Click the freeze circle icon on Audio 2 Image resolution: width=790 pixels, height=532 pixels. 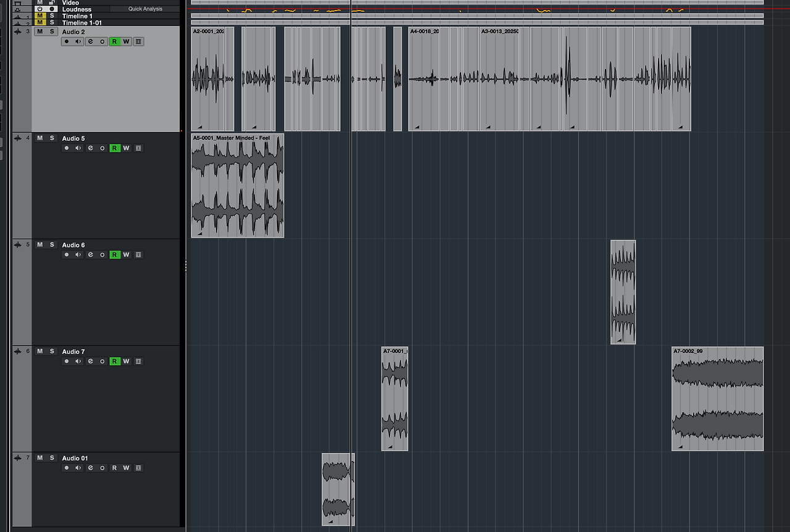tap(102, 41)
